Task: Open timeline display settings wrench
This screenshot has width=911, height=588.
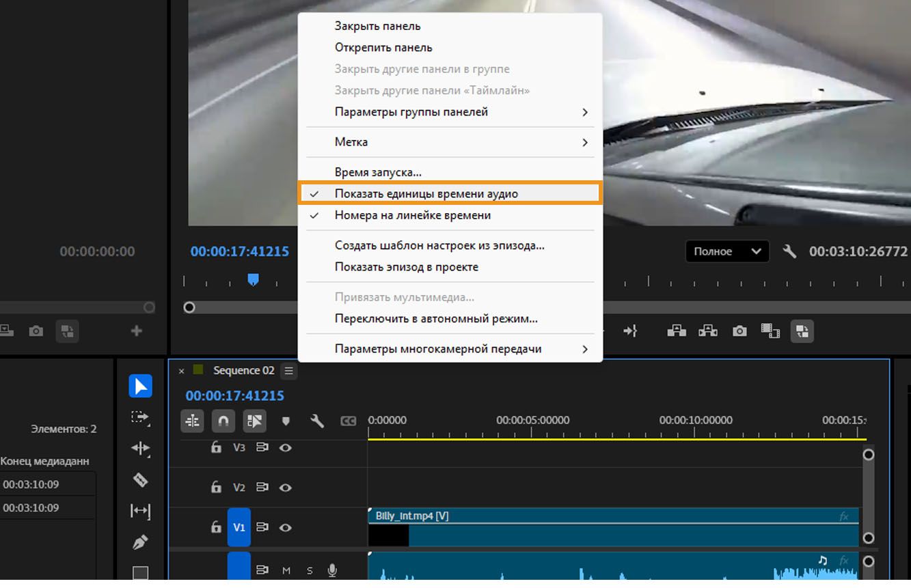Action: point(316,421)
